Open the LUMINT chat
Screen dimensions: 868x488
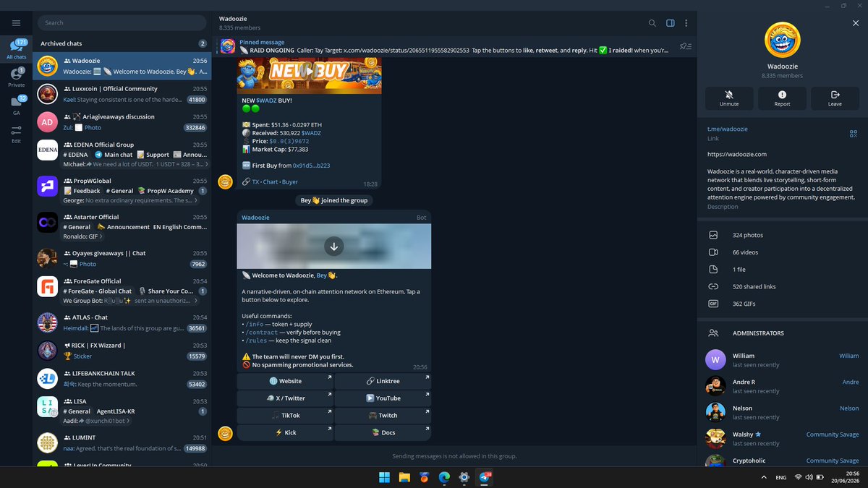tap(122, 442)
